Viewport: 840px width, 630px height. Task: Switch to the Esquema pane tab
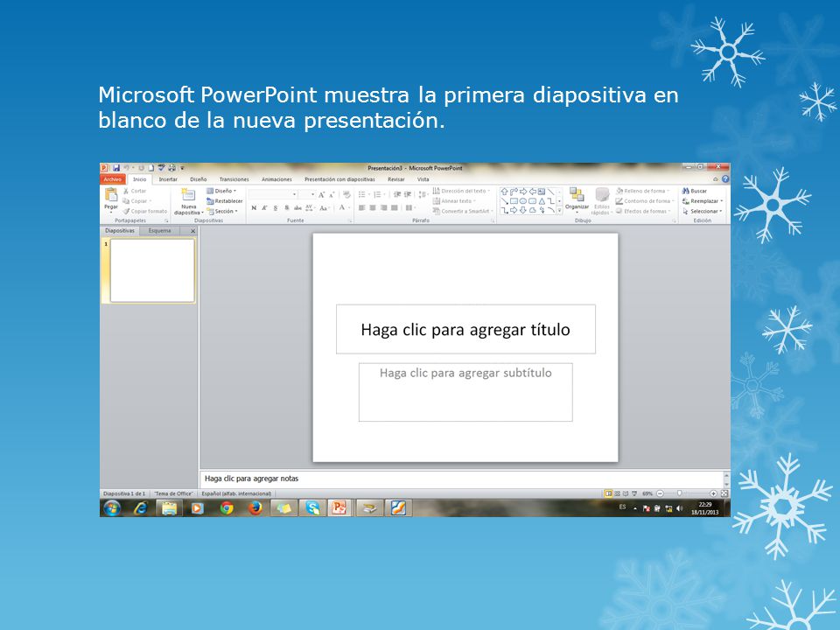(159, 231)
